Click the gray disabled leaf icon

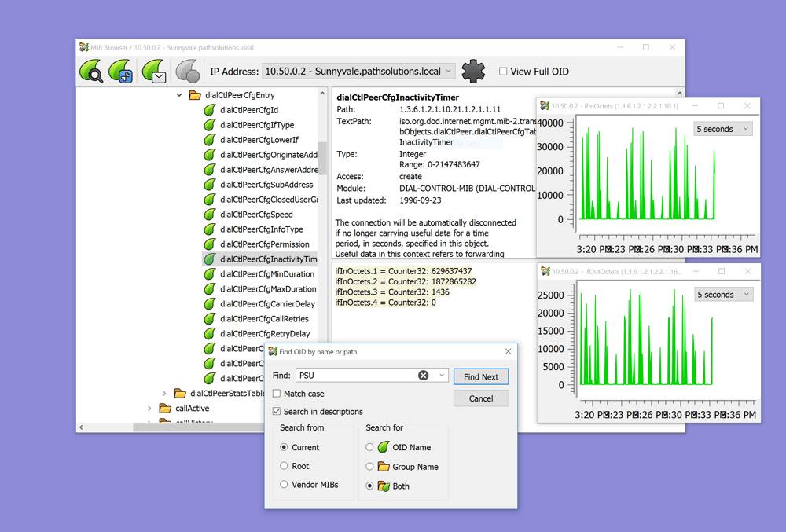pos(186,71)
